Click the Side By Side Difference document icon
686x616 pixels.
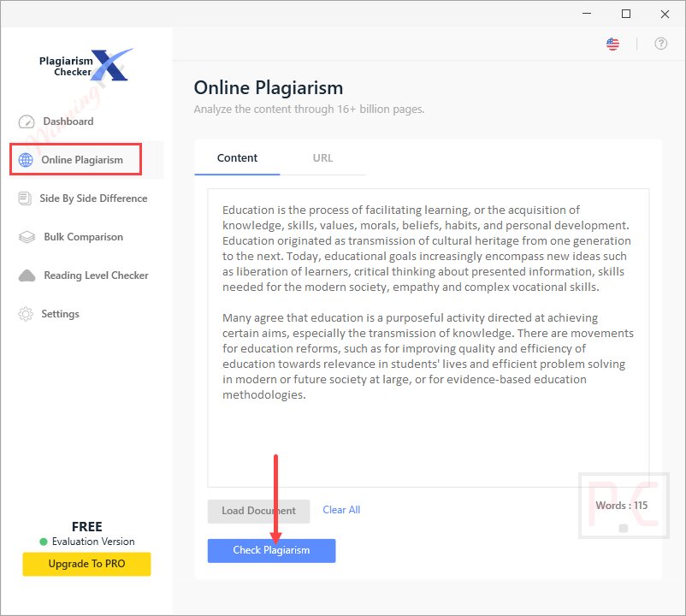point(25,198)
